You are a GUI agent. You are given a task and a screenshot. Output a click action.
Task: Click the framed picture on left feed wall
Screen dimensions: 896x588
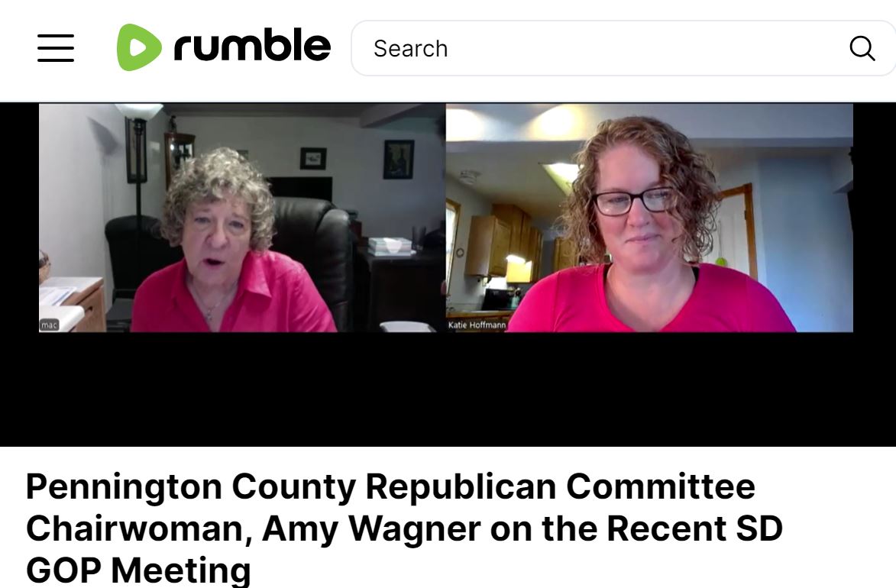(x=398, y=159)
